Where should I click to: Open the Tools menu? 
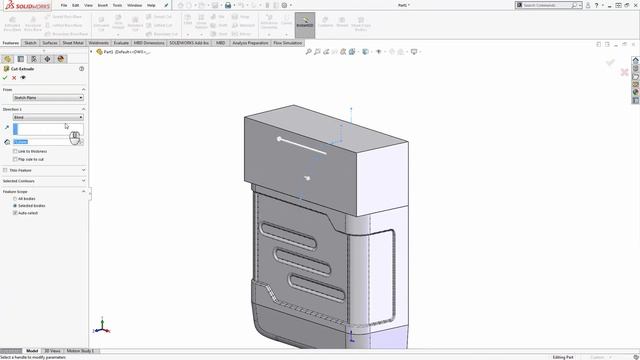[117, 5]
